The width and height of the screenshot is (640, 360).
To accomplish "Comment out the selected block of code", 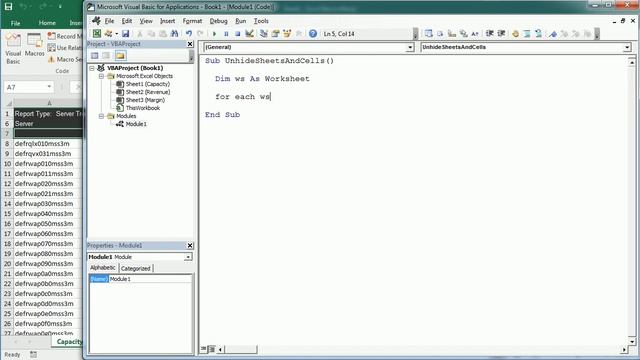I will [527, 34].
